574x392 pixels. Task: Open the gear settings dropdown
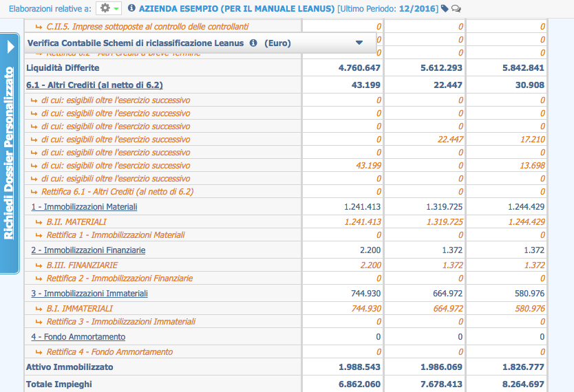[109, 8]
